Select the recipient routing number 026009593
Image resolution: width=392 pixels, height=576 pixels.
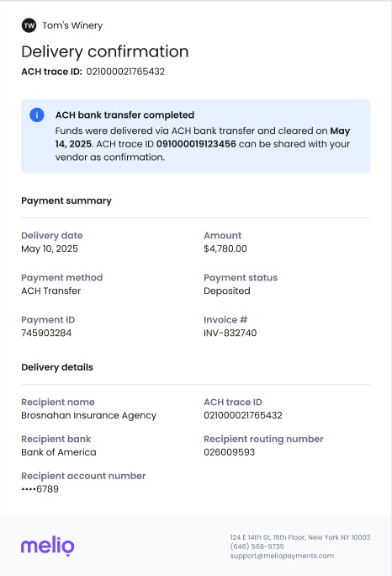point(229,452)
